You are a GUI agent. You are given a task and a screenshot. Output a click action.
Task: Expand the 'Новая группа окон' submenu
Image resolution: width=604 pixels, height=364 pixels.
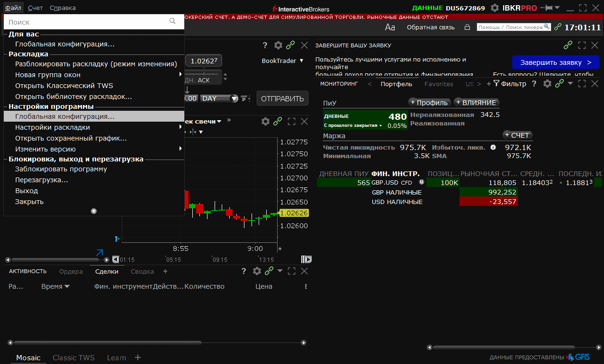pos(180,75)
